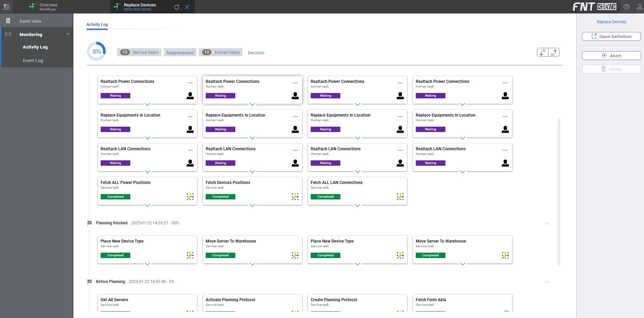This screenshot has height=318, width=644.
Task: Toggle the Service tasks filter
Action: tap(139, 52)
